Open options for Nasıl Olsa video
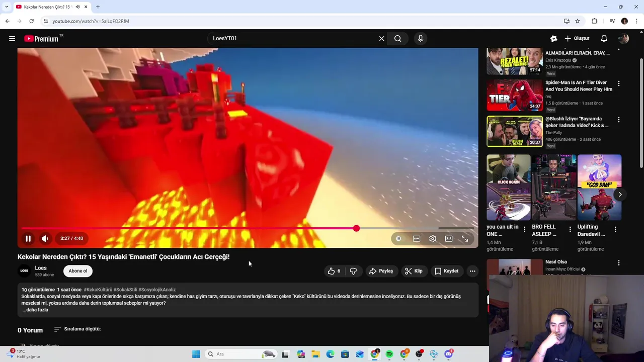Image resolution: width=644 pixels, height=362 pixels. pos(619,263)
